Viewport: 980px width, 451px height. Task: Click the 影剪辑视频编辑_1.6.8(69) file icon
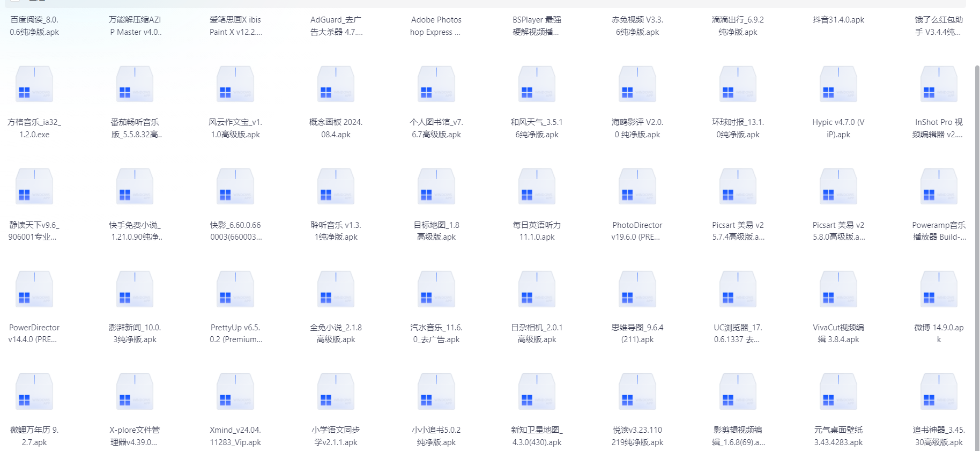pyautogui.click(x=738, y=391)
